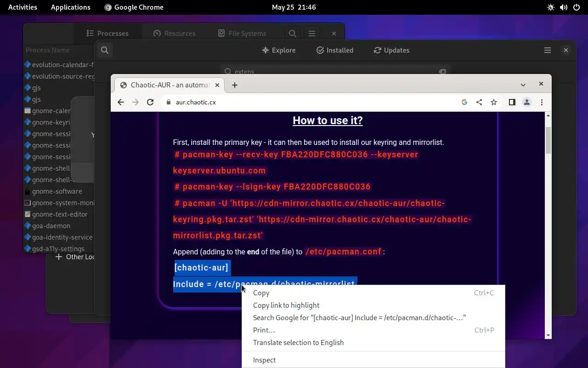Select the Chaotic-AUR tab

[169, 85]
